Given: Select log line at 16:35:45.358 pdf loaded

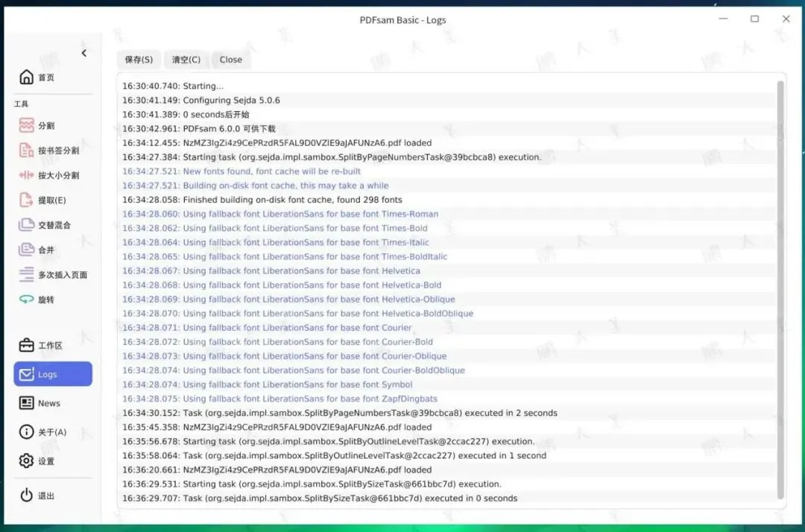Looking at the screenshot, I should 446,427.
